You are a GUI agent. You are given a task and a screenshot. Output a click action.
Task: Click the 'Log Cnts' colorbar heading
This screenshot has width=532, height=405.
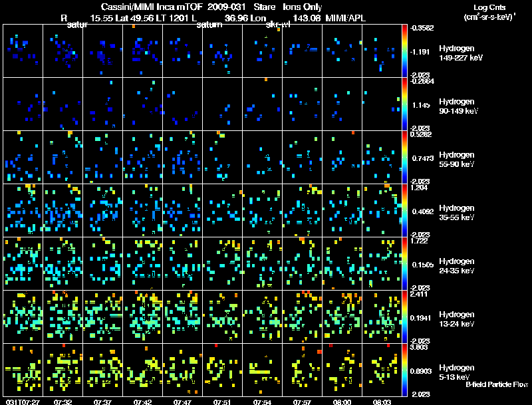tap(489, 7)
